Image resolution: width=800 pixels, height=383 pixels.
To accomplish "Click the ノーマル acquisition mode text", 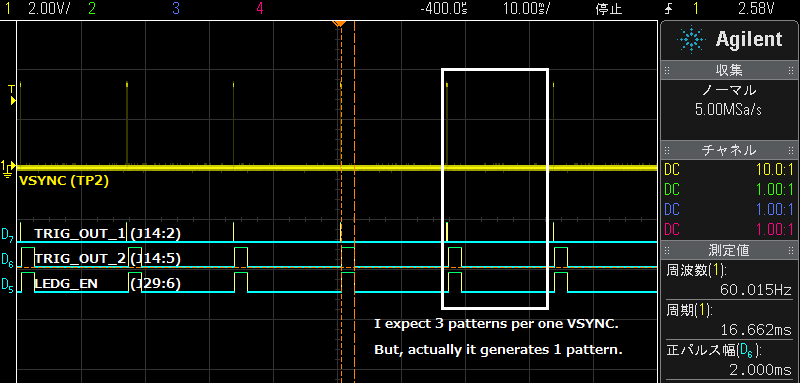I will (x=730, y=91).
